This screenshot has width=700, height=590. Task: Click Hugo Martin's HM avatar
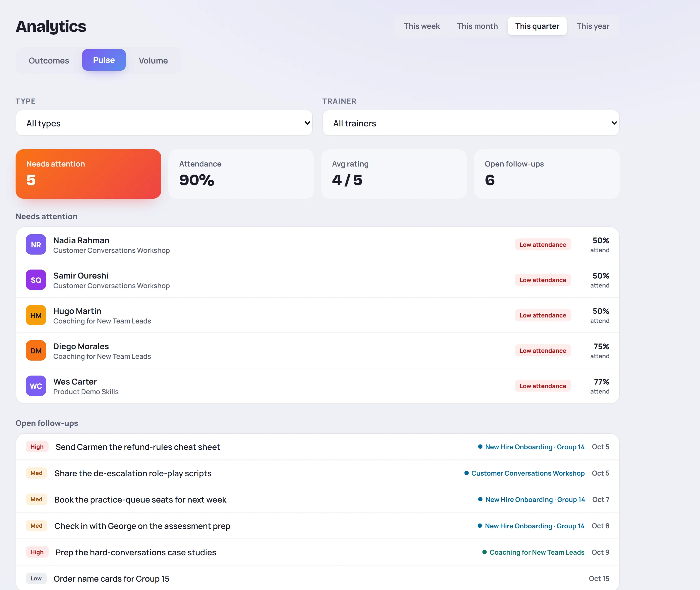pyautogui.click(x=36, y=315)
